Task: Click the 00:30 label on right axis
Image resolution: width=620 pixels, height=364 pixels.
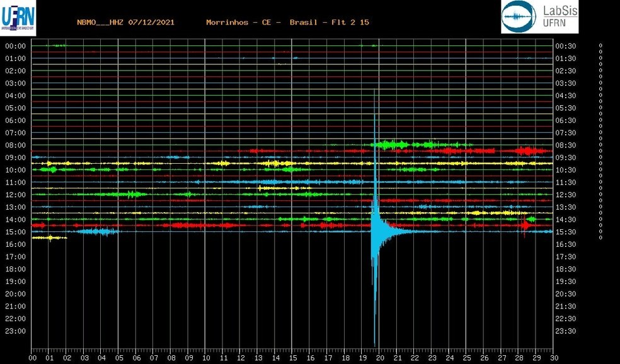Action: [x=565, y=46]
